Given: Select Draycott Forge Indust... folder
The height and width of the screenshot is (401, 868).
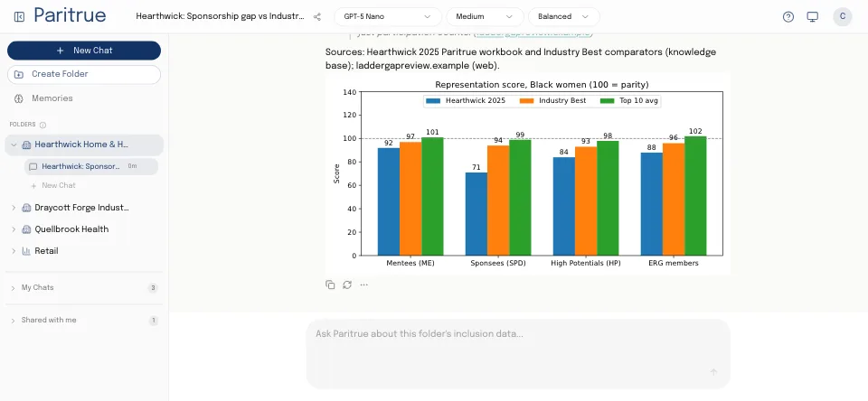Looking at the screenshot, I should tap(82, 208).
